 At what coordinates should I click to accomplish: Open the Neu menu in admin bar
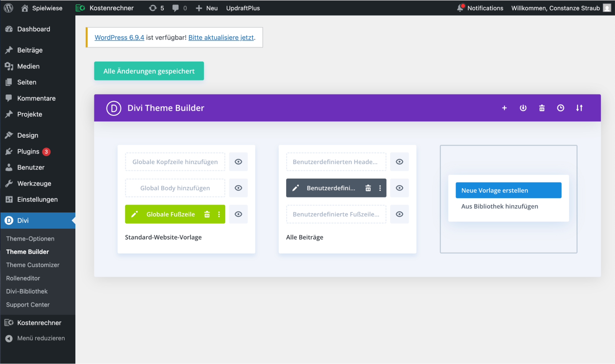[207, 8]
